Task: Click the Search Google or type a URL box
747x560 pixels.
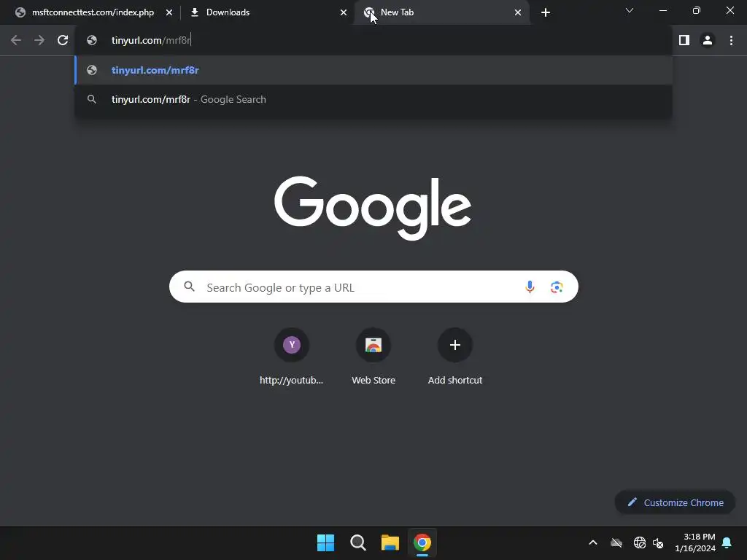Action: pyautogui.click(x=373, y=287)
